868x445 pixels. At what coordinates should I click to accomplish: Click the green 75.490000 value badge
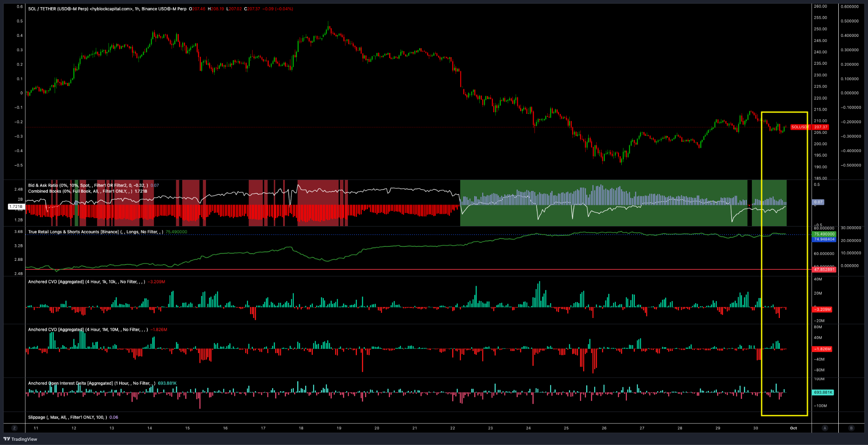(823, 234)
